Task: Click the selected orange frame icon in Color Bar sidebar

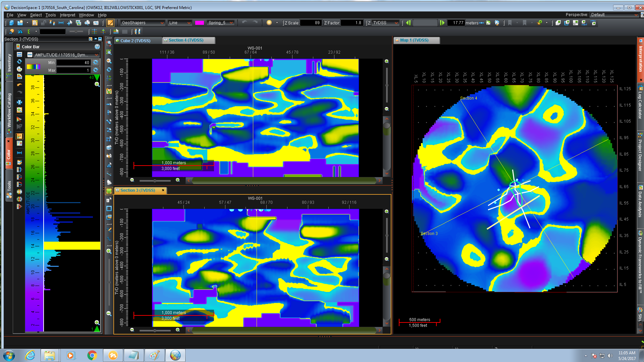Action: point(19,136)
